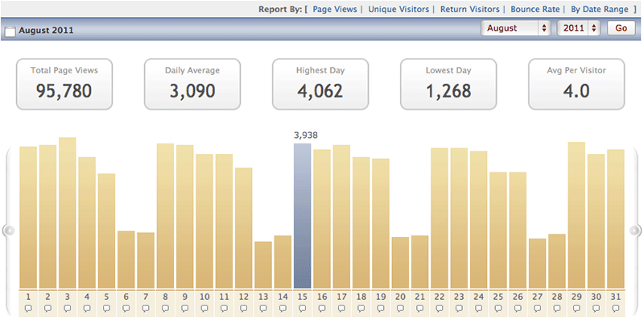Viewport: 644px width, 320px height.
Task: Open the comment bubble under day 5
Action: (x=107, y=308)
